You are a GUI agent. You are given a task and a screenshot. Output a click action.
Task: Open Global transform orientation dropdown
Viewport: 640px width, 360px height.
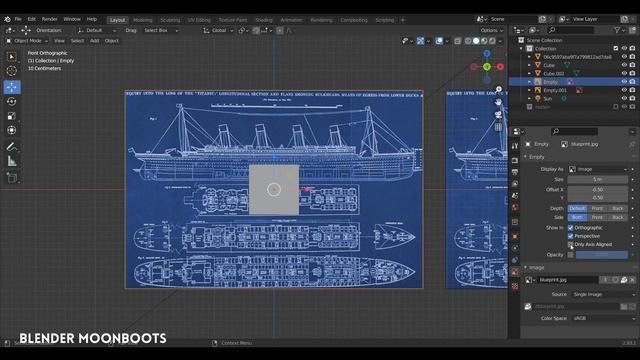218,31
